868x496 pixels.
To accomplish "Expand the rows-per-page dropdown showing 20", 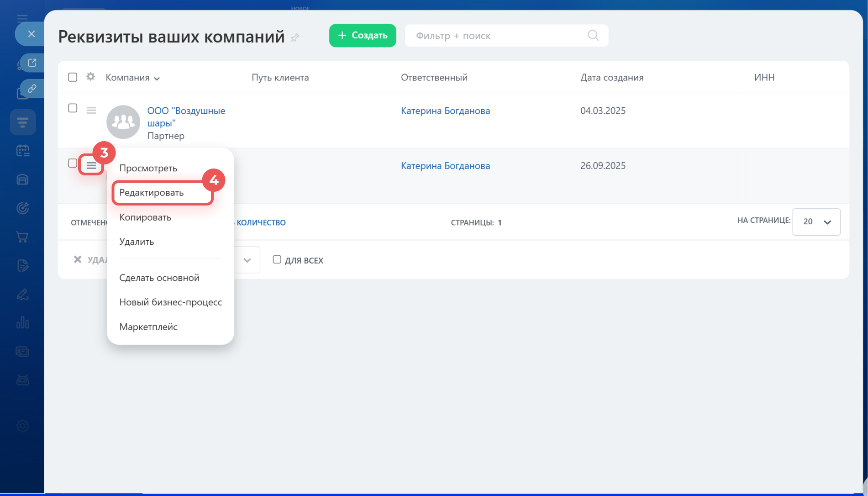I will point(816,222).
